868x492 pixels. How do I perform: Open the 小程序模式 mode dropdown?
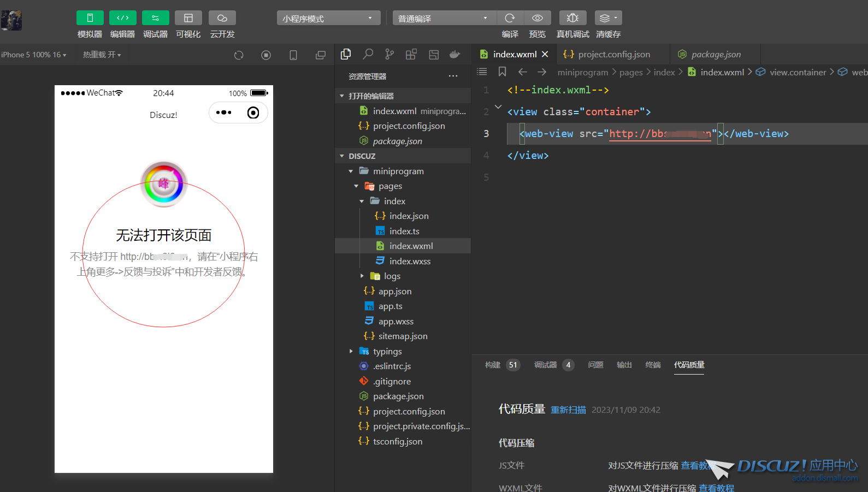pos(328,19)
